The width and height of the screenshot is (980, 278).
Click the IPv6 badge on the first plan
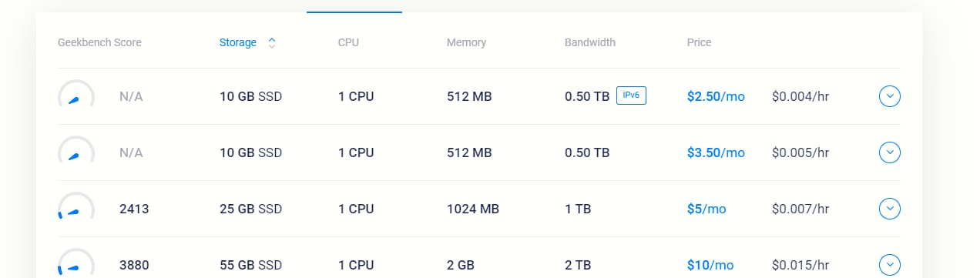[x=631, y=96]
